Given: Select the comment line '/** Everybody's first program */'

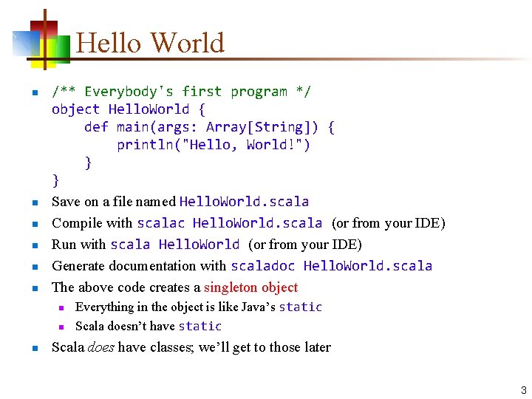Looking at the screenshot, I should (181, 92).
